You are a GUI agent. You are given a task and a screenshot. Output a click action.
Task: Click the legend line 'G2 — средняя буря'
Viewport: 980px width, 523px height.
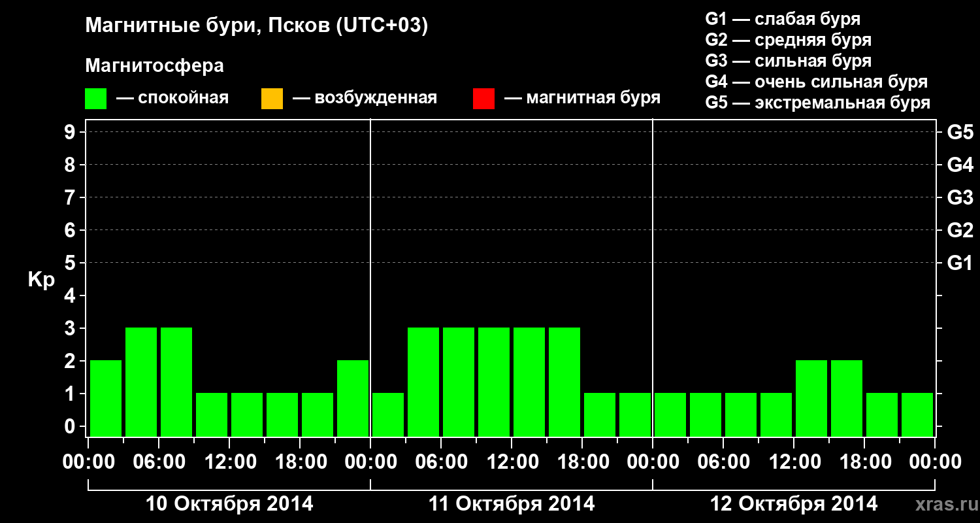tap(789, 40)
